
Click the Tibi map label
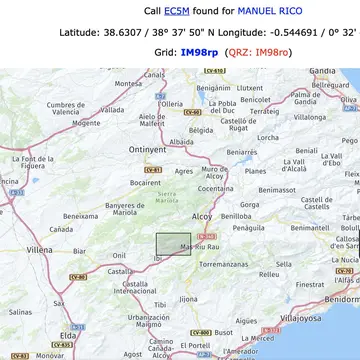(x=160, y=305)
